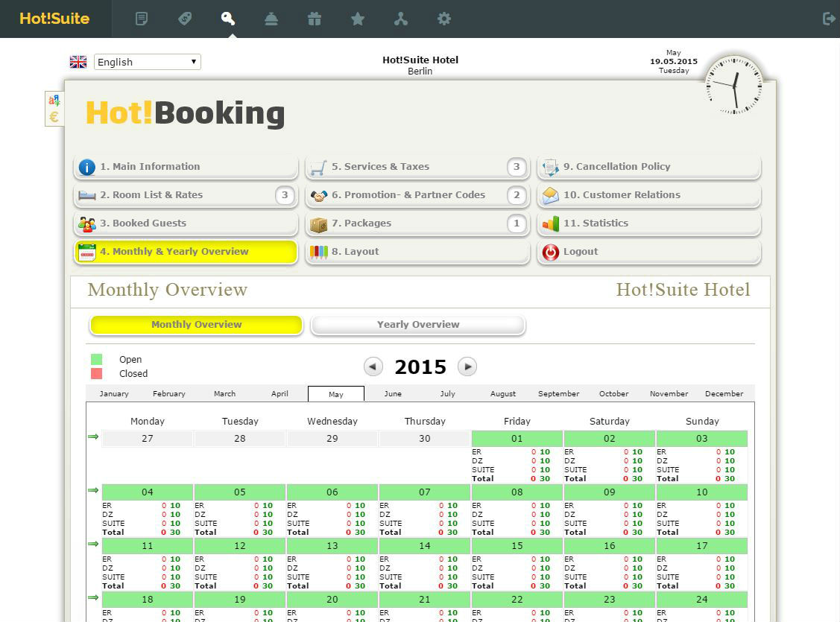Select the day 01 green header cell
Image resolution: width=840 pixels, height=622 pixels.
517,439
